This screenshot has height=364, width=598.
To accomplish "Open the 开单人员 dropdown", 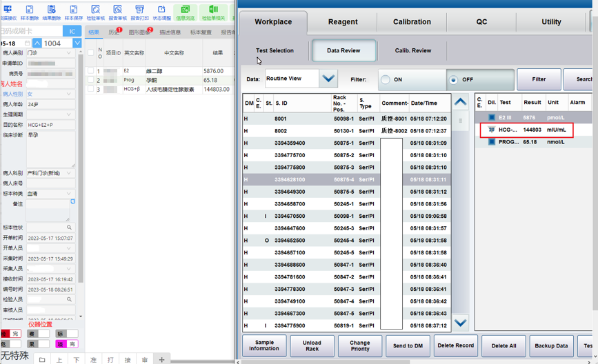I will (69, 248).
